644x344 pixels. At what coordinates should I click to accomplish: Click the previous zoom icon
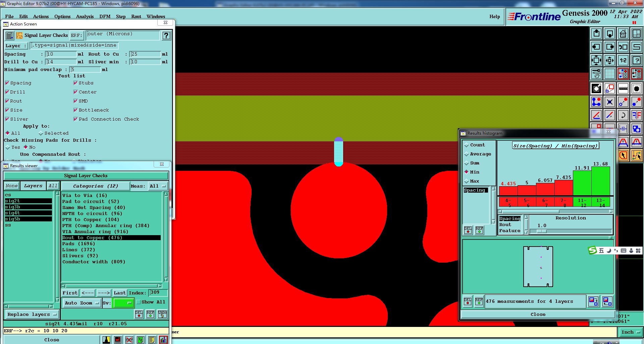point(623,47)
